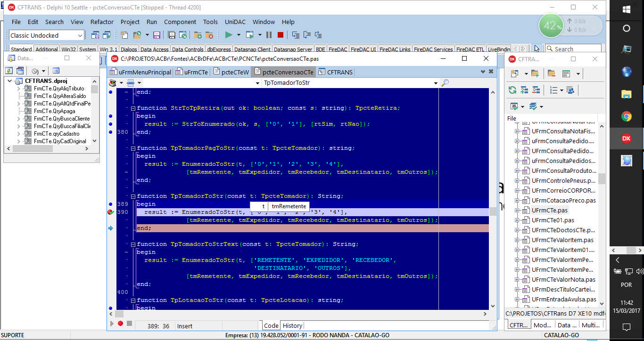This screenshot has width=644, height=341.
Task: Click File Explorer icon in taskbar
Action: click(x=627, y=94)
